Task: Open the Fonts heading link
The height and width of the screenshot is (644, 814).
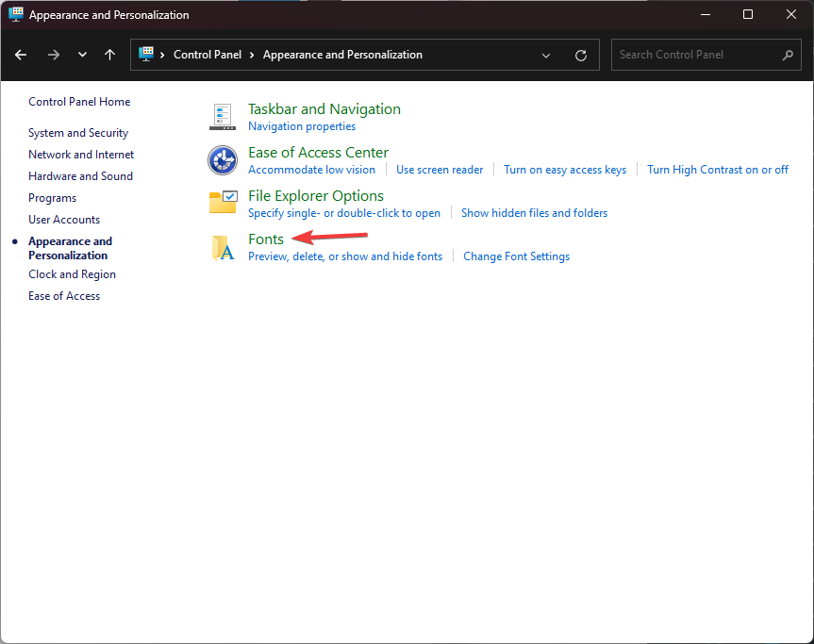Action: coord(266,239)
